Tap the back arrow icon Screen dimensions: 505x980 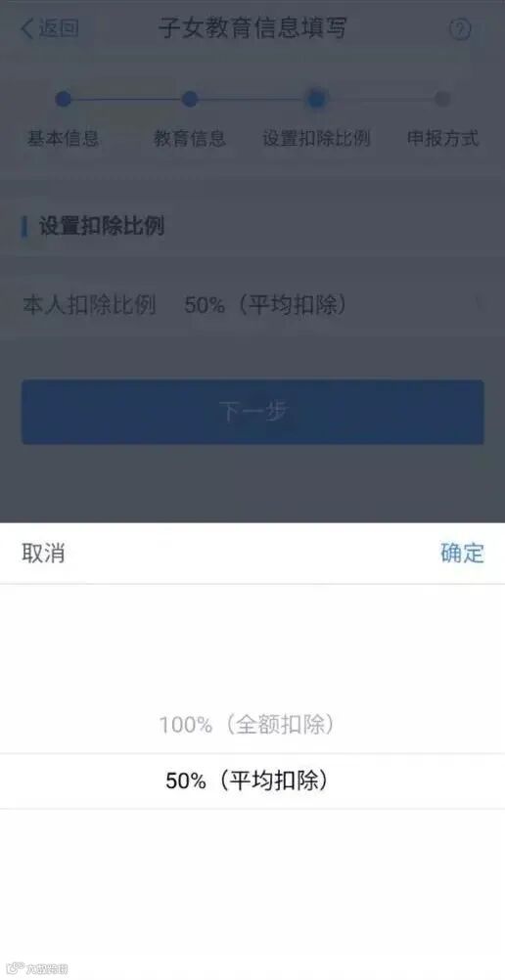[26, 28]
